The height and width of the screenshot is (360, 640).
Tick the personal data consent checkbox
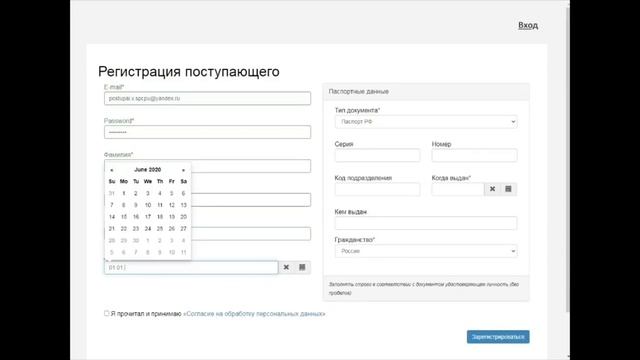pos(107,313)
